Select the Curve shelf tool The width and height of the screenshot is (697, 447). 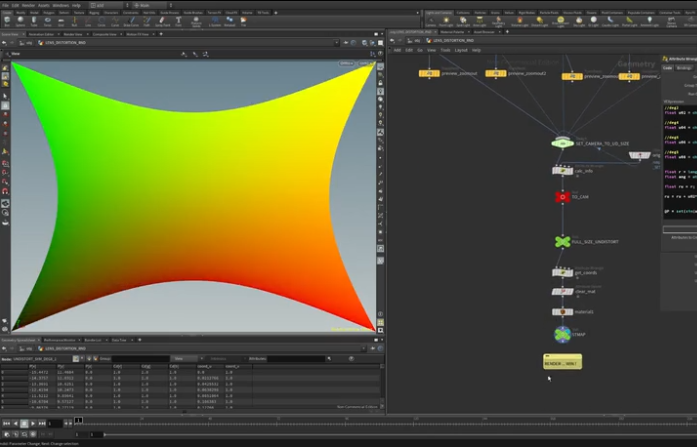coord(115,21)
